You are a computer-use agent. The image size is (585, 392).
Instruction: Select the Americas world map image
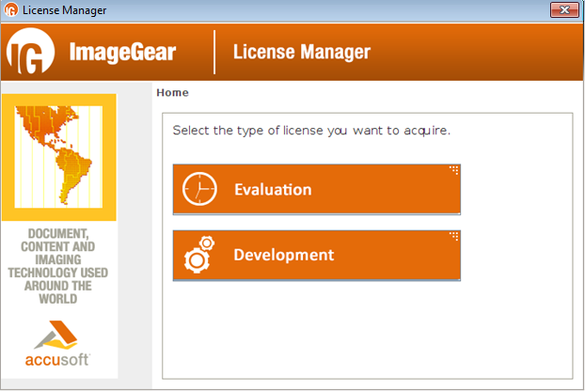(58, 157)
